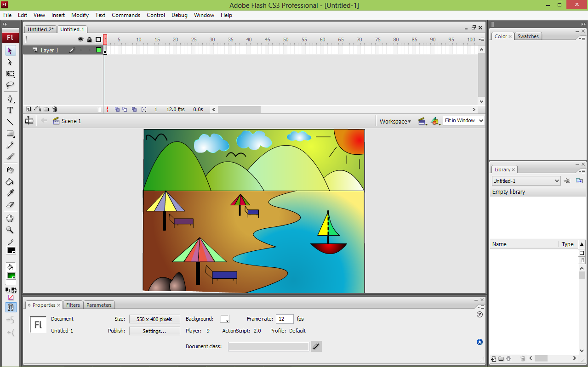This screenshot has width=588, height=367.
Task: Select the Selection (arrow) tool
Action: pos(10,50)
